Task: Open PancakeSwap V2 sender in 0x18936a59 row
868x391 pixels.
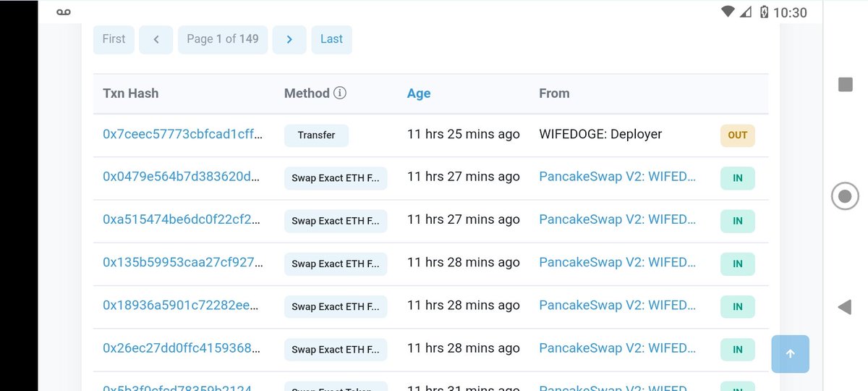Action: tap(618, 306)
